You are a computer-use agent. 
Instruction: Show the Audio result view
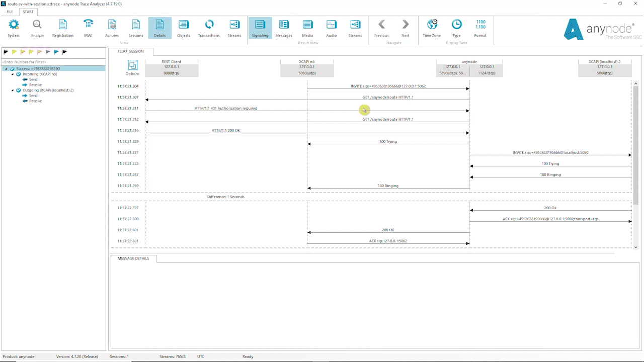click(x=332, y=28)
